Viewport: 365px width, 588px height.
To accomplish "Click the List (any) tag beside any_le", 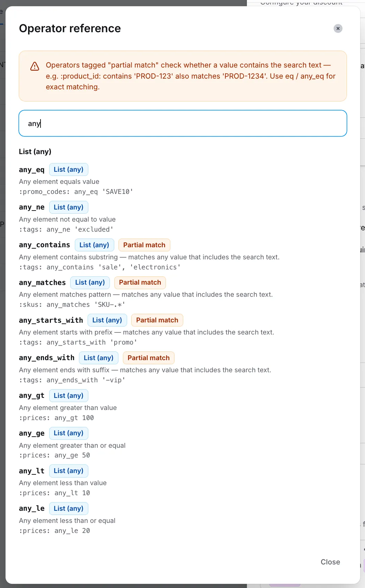I will coord(69,508).
